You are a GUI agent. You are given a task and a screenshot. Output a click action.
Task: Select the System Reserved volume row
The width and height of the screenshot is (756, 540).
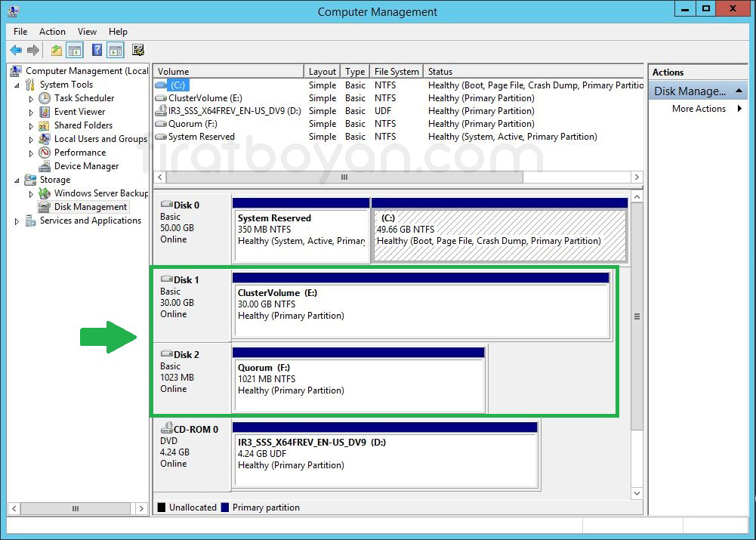coord(399,137)
